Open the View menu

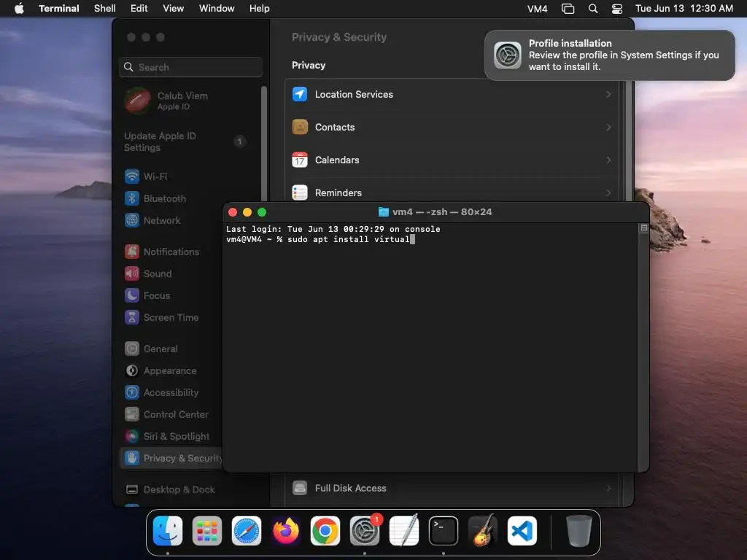[x=173, y=8]
